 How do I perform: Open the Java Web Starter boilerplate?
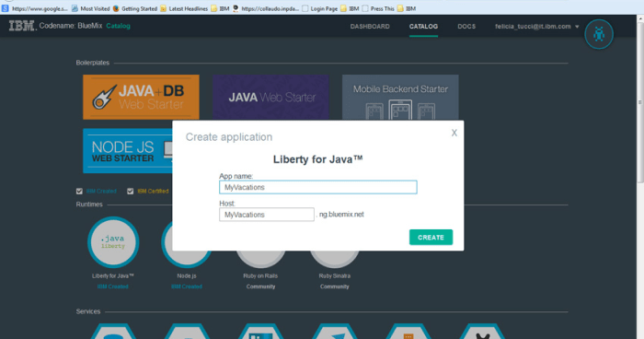(x=270, y=97)
